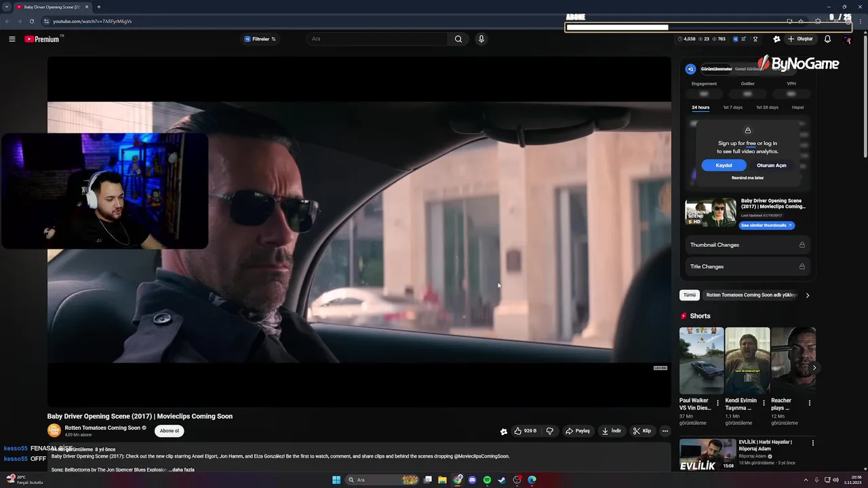The image size is (868, 488).
Task: Start voice search with microphone icon
Action: tap(481, 39)
